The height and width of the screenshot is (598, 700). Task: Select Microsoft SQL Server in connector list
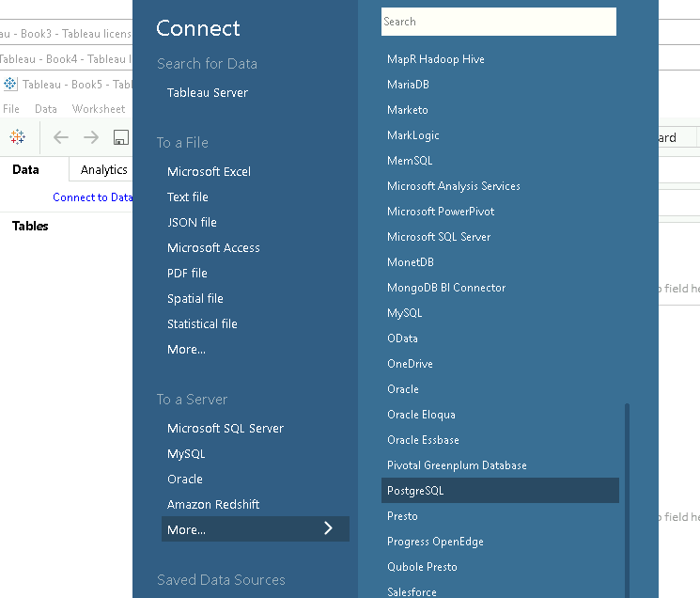(x=439, y=237)
